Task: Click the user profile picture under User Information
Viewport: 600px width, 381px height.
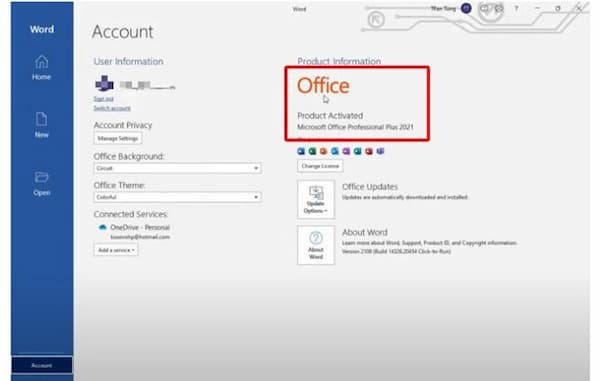Action: pyautogui.click(x=104, y=83)
